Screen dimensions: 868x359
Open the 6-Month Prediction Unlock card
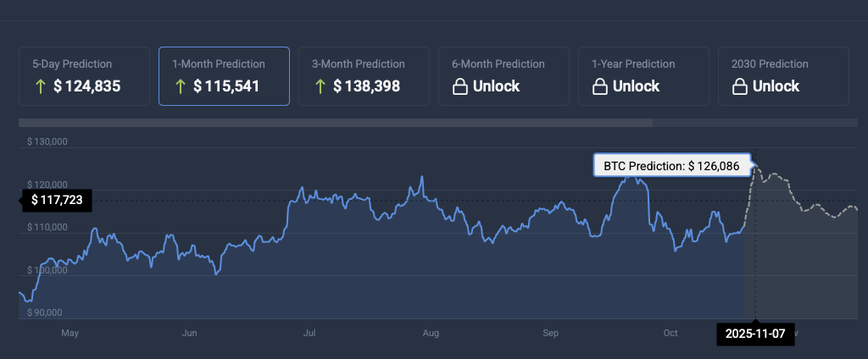[x=504, y=76]
